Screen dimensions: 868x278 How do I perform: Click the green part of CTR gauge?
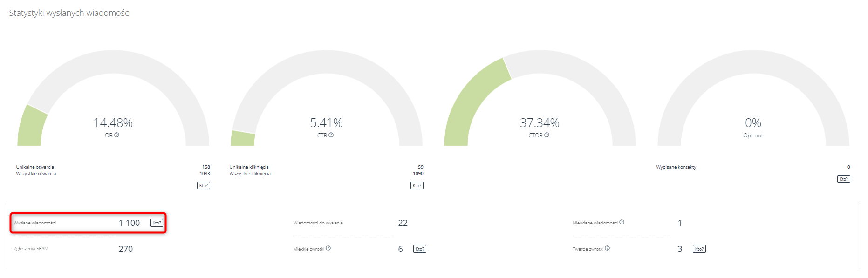(243, 139)
